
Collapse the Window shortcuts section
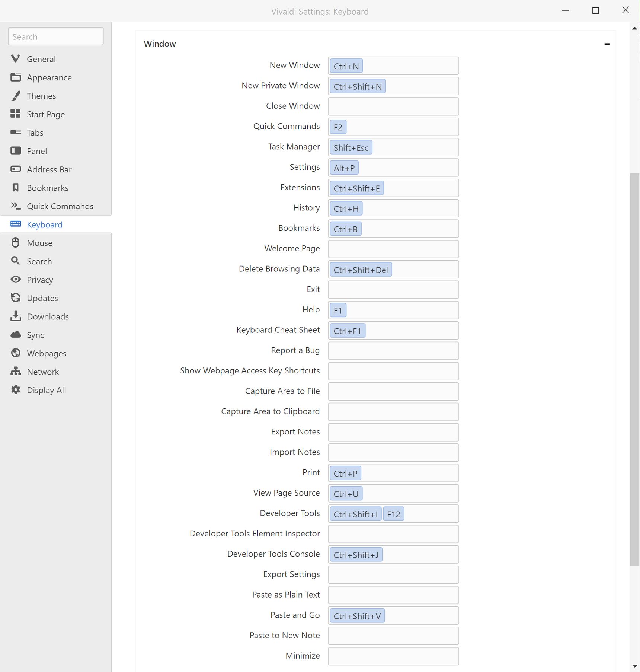point(607,44)
